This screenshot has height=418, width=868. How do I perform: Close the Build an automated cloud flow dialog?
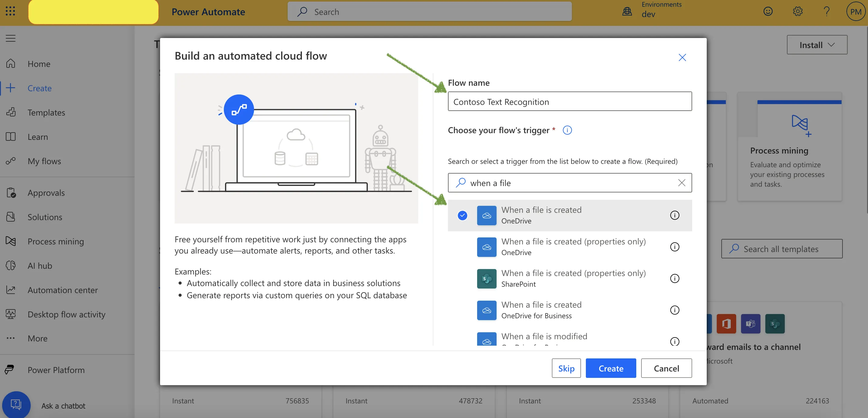[682, 57]
